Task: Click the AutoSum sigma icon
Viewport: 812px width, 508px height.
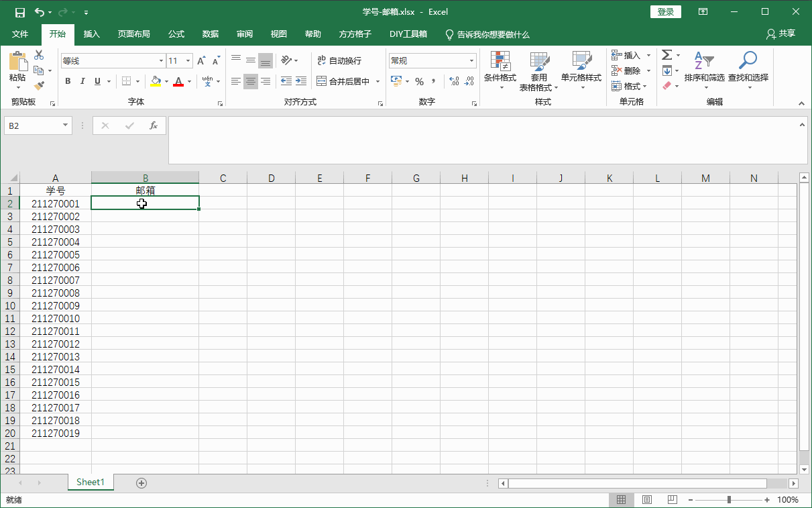Action: pyautogui.click(x=667, y=55)
